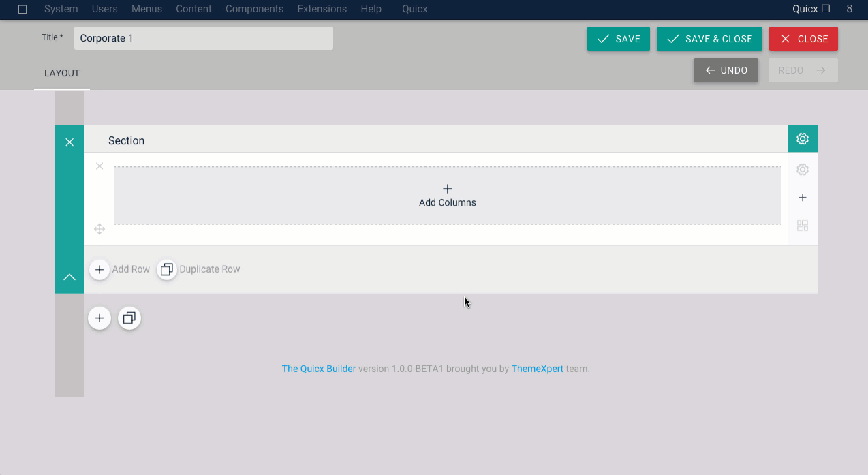
Task: Visit the ThemeXpert link
Action: [x=536, y=368]
